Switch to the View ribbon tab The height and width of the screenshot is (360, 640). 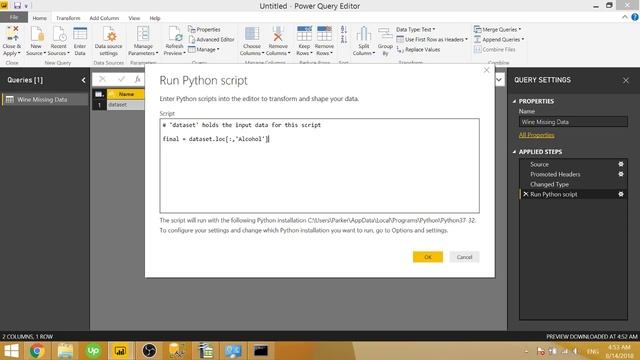point(134,18)
